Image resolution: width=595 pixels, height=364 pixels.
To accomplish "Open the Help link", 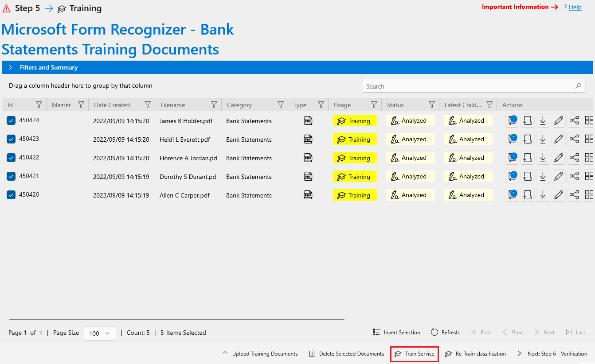I will point(575,7).
